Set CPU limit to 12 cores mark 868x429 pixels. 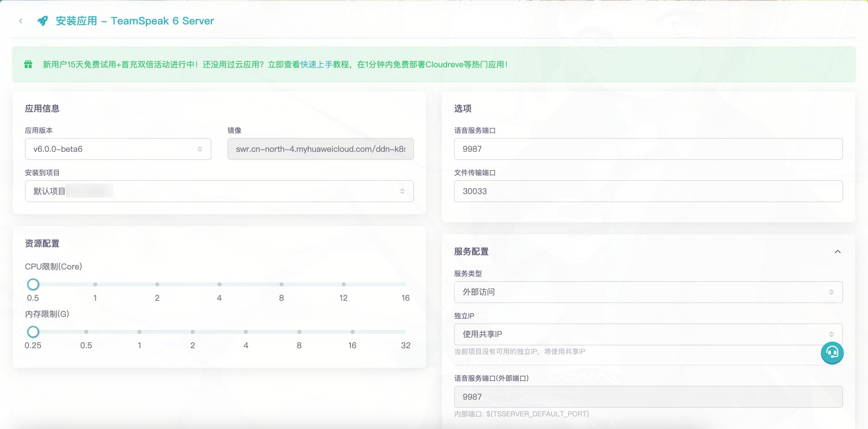tap(344, 284)
